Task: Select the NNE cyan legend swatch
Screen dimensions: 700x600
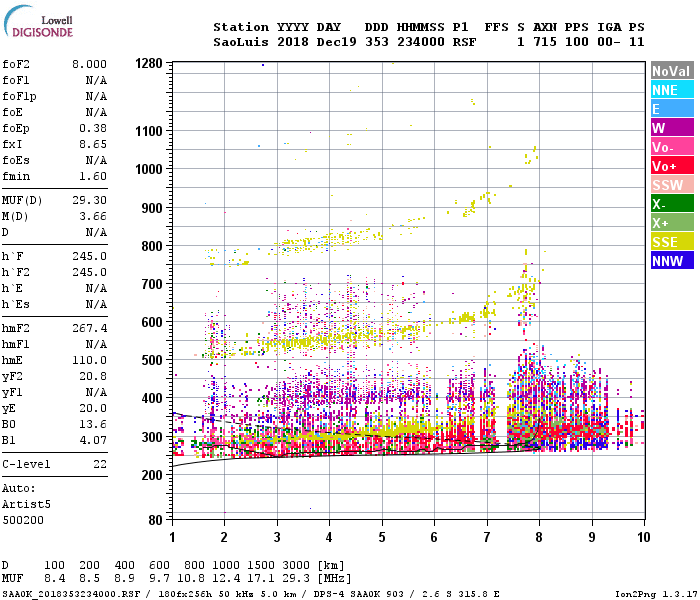Action: point(672,90)
